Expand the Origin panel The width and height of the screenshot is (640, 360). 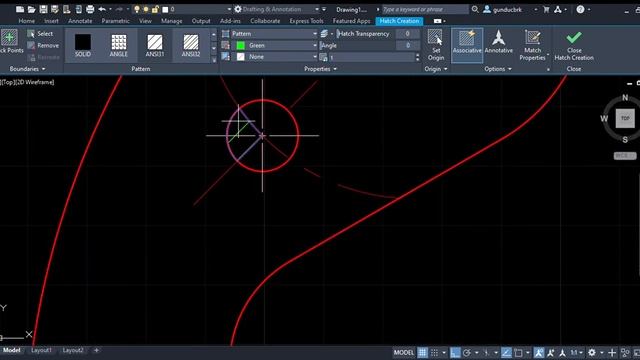(x=436, y=69)
